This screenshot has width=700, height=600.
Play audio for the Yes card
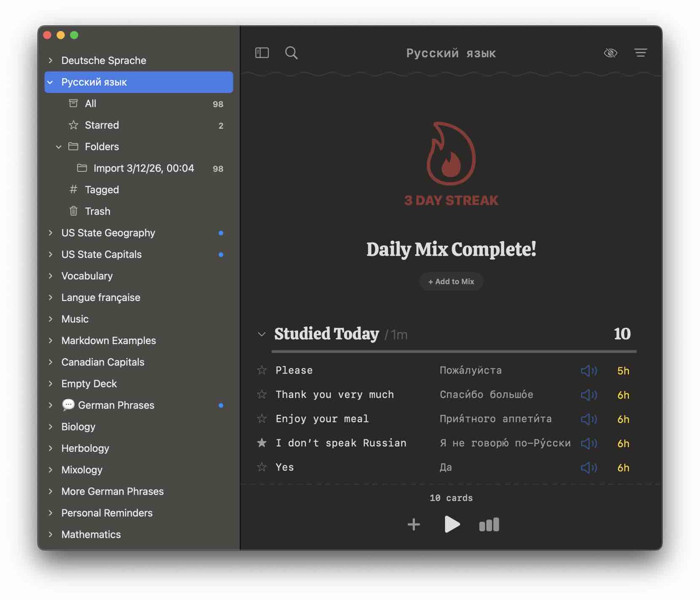click(588, 467)
